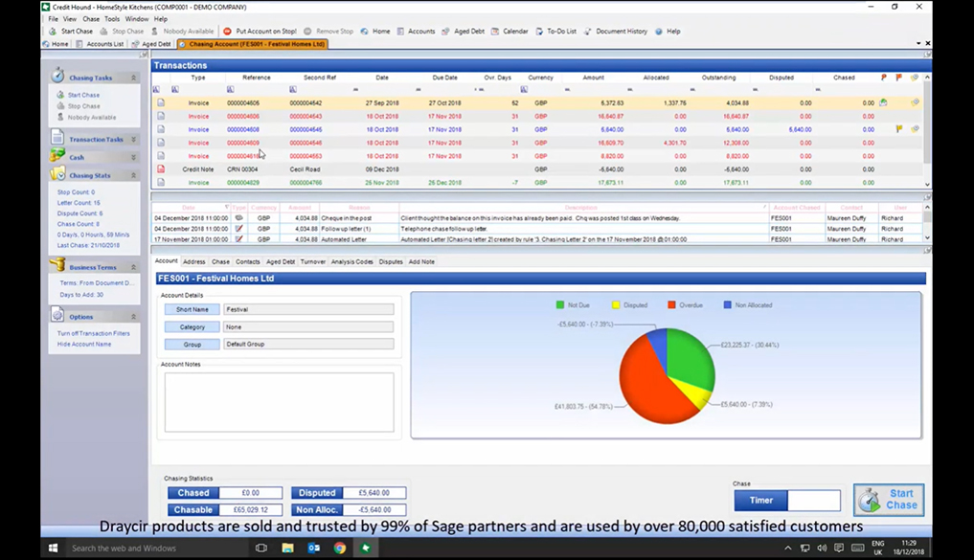This screenshot has width=974, height=560.
Task: Click Put Account on Stop! toolbar icon
Action: point(227,31)
